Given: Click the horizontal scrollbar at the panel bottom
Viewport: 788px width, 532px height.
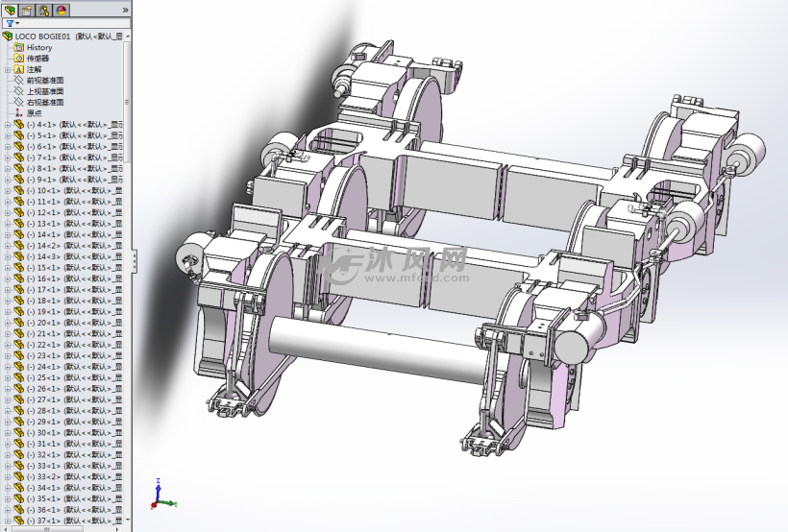Looking at the screenshot, I should pyautogui.click(x=46, y=528).
